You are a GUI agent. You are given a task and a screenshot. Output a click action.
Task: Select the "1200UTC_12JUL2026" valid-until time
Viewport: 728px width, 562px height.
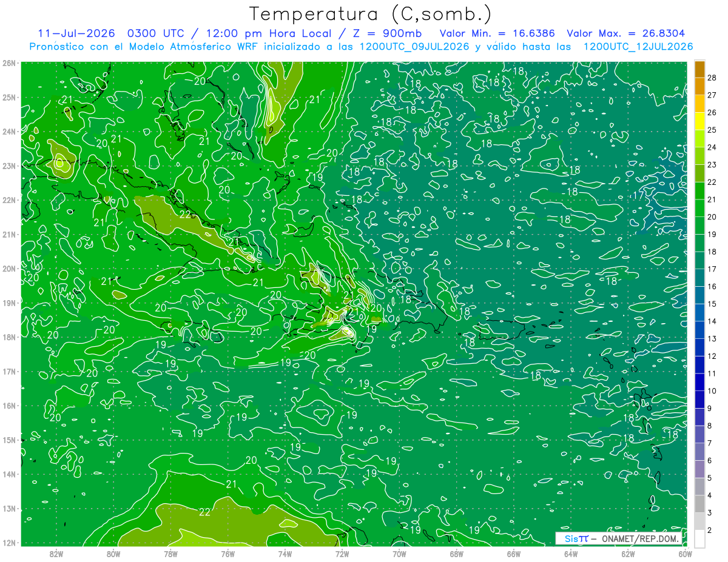coord(638,47)
